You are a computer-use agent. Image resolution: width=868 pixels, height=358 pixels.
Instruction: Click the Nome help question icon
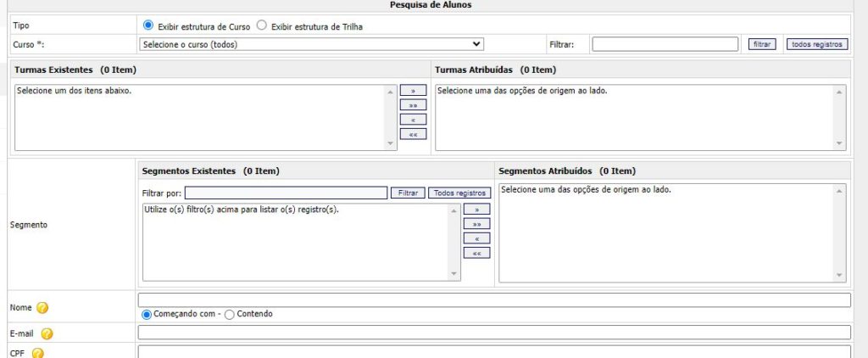tap(42, 307)
